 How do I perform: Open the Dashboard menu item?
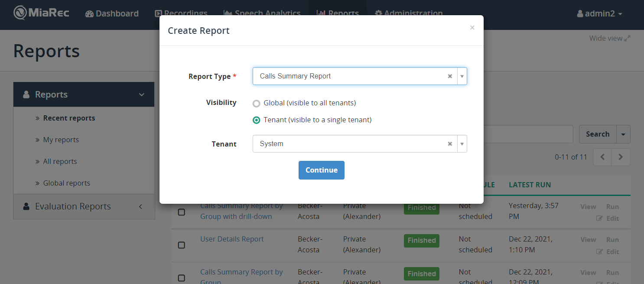(x=112, y=13)
